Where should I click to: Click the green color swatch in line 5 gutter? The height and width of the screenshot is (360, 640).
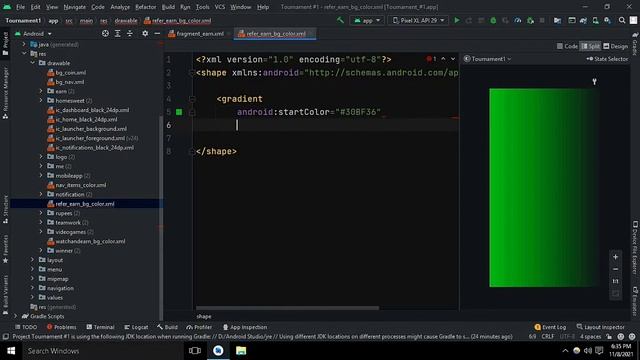click(179, 112)
